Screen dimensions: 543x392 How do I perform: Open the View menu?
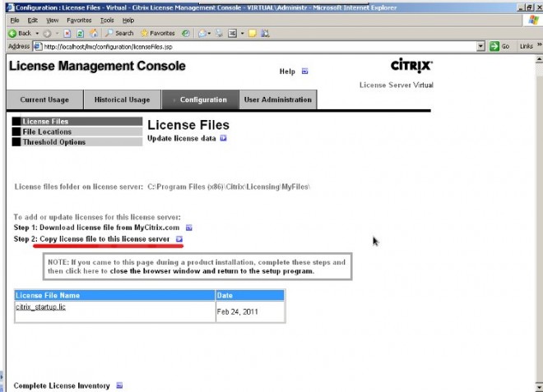pyautogui.click(x=53, y=21)
